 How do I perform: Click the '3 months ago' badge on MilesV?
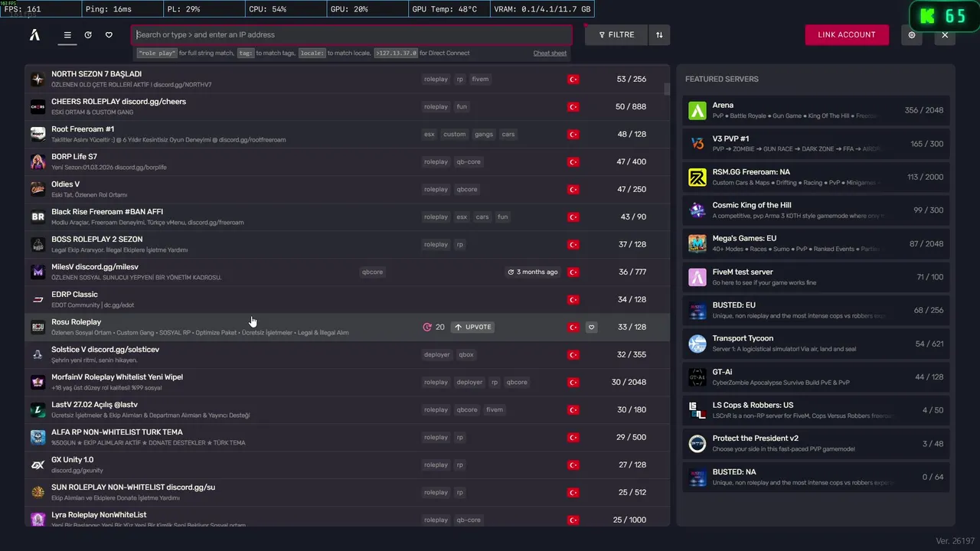click(533, 272)
